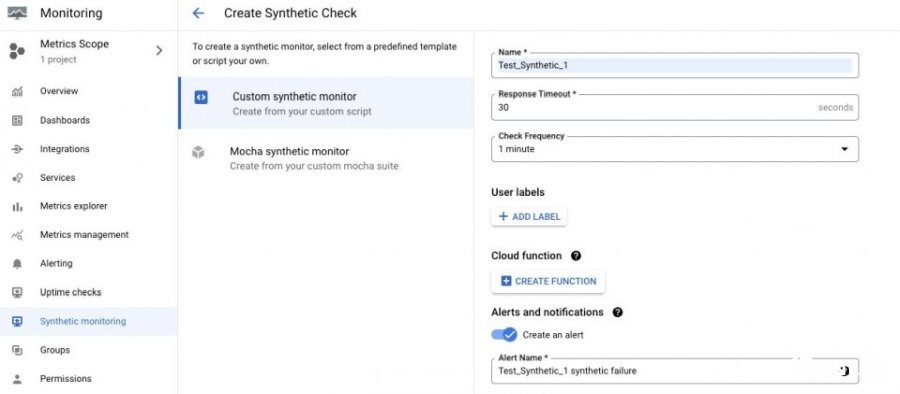Click the Uptime checks monitor icon
900x394 pixels.
click(17, 292)
